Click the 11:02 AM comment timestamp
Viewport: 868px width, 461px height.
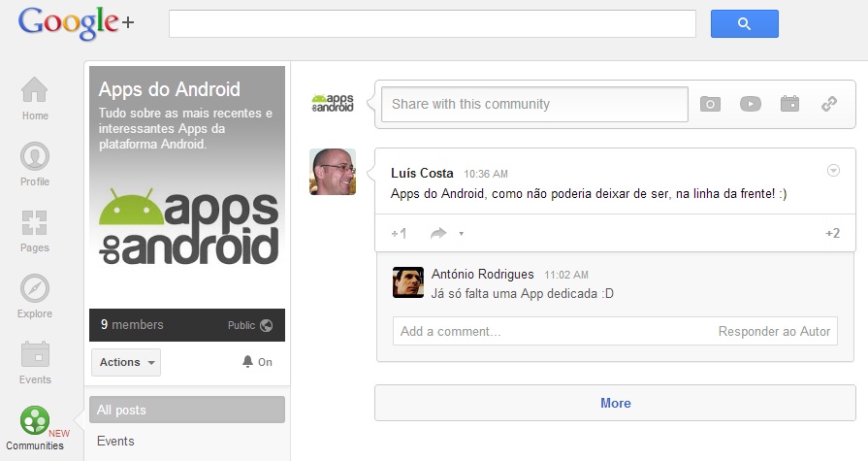pyautogui.click(x=566, y=275)
